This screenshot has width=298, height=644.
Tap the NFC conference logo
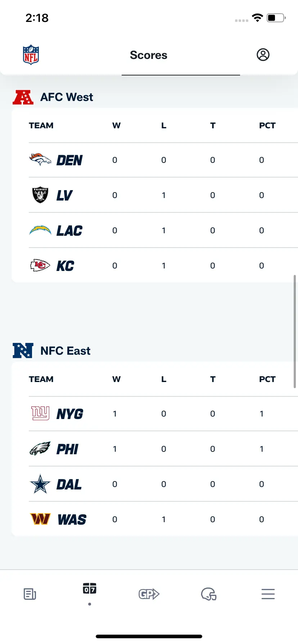coord(23,350)
